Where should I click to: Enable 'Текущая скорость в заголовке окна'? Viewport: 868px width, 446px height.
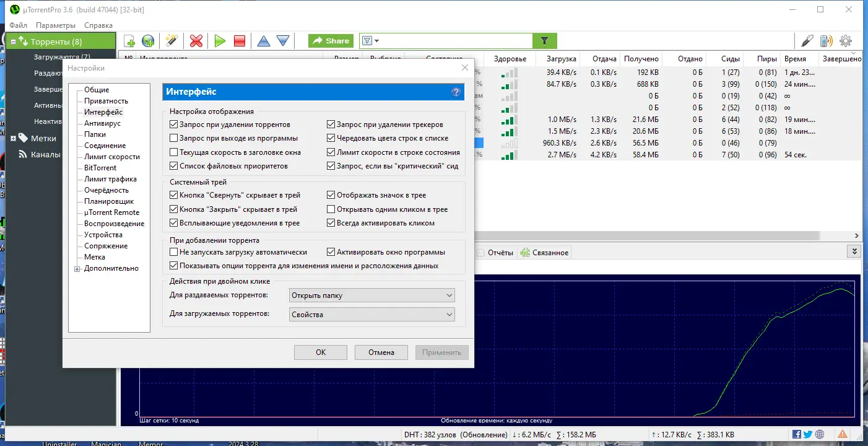click(x=174, y=152)
